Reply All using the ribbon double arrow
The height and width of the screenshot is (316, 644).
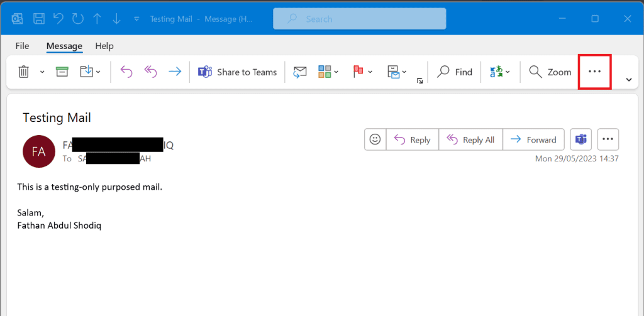point(151,72)
